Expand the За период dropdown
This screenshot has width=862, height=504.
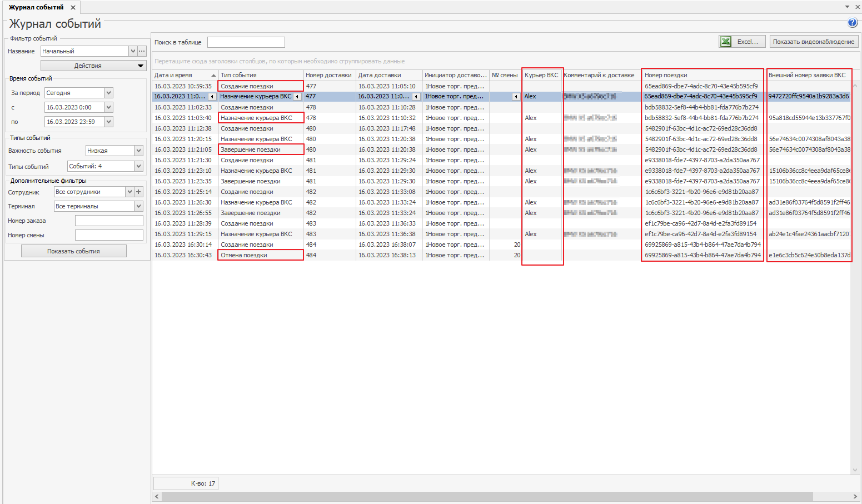[109, 93]
